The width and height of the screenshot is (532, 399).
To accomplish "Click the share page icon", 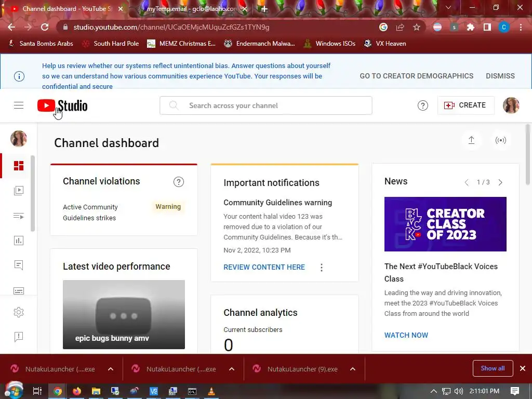I will (400, 27).
